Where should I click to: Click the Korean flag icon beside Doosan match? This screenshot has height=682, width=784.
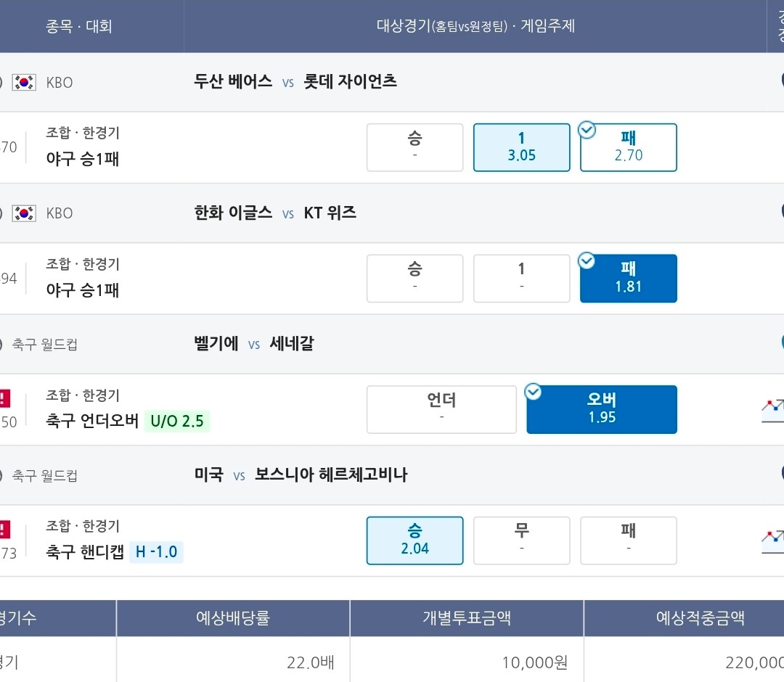tap(24, 82)
